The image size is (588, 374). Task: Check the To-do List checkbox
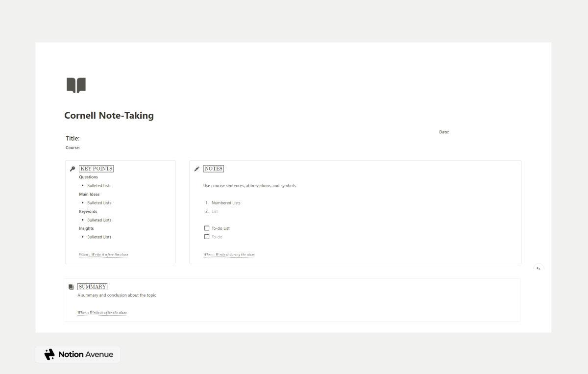coord(207,228)
